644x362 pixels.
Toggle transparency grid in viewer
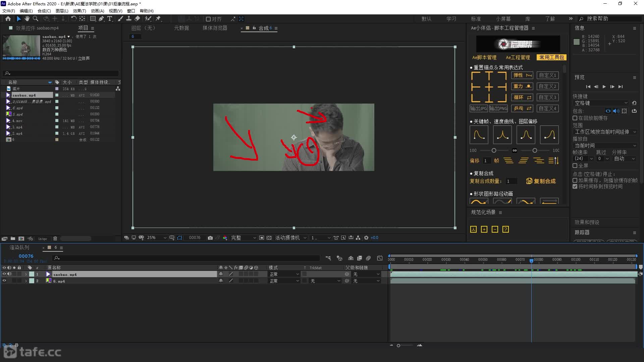[269, 238]
